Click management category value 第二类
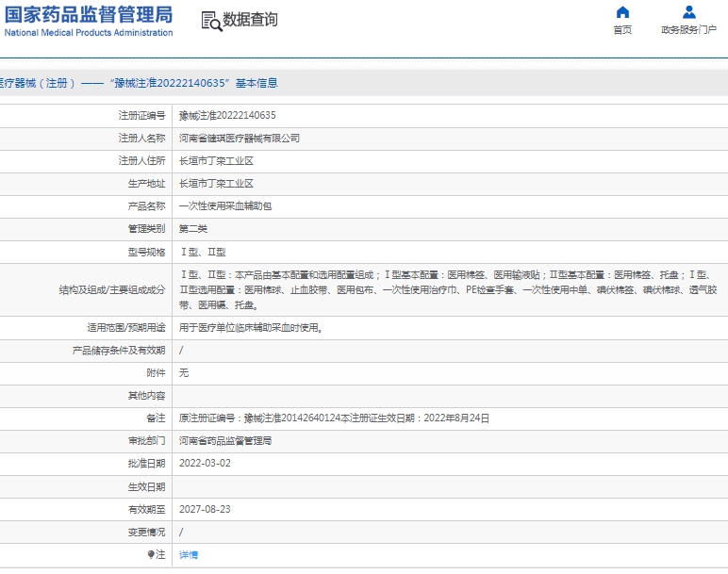This screenshot has width=728, height=574. [193, 229]
